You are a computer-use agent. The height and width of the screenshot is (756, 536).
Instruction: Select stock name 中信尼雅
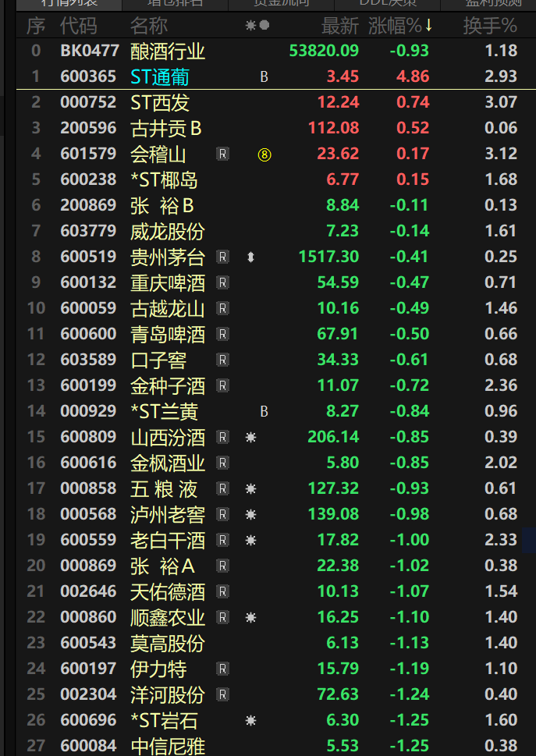point(168,746)
